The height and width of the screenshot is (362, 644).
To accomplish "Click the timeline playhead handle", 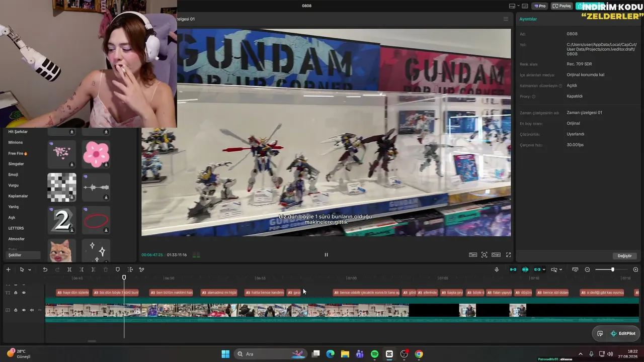I will point(124,277).
